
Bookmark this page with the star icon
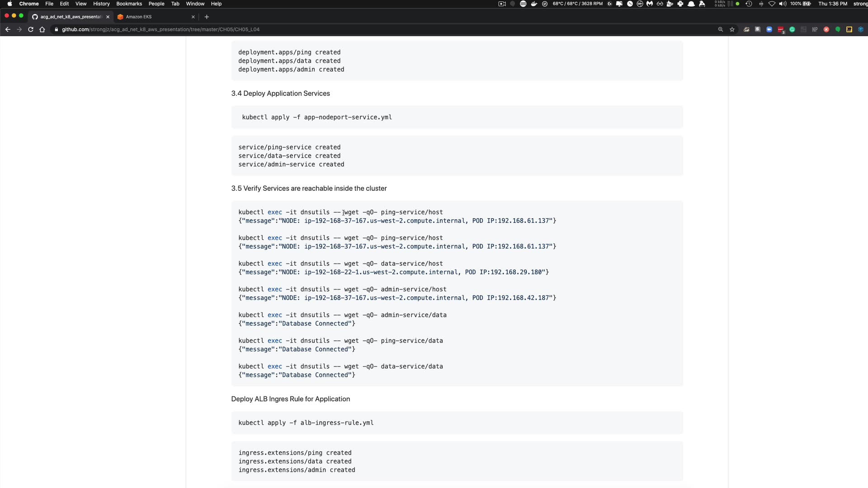(x=732, y=29)
